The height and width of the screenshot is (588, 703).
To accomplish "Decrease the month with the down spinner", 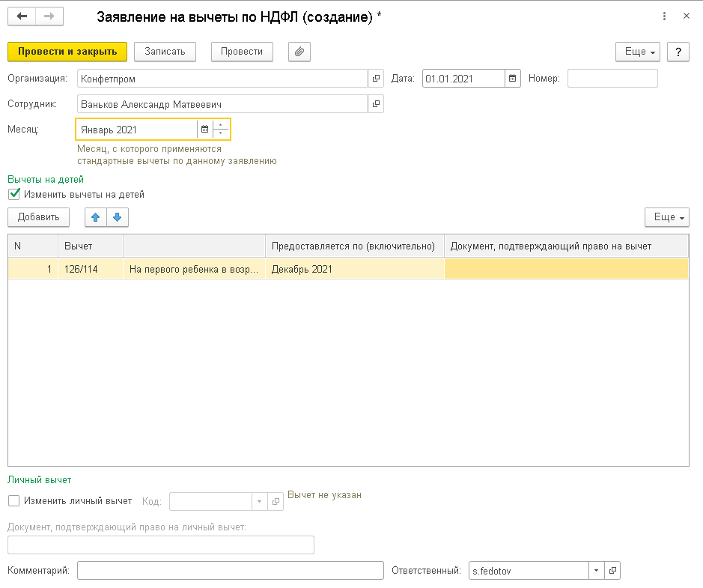I will [221, 133].
